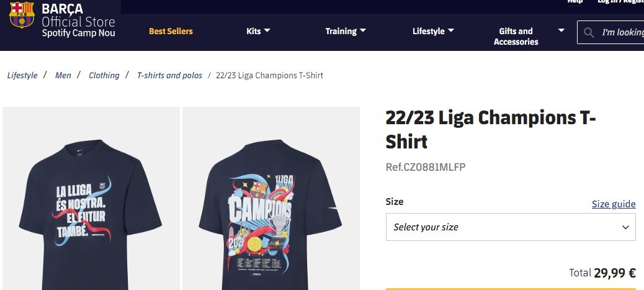Open the Size guide link
The height and width of the screenshot is (290, 644).
pyautogui.click(x=614, y=204)
